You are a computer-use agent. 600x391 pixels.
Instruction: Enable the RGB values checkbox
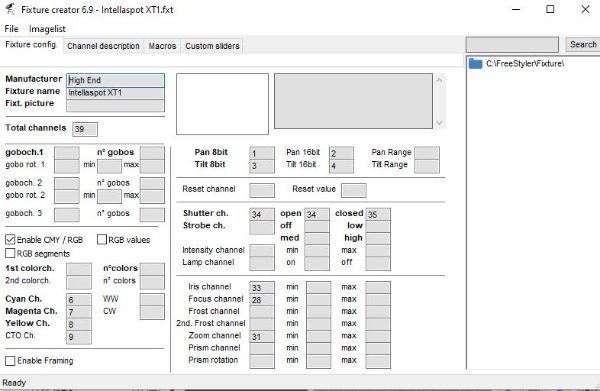click(102, 240)
